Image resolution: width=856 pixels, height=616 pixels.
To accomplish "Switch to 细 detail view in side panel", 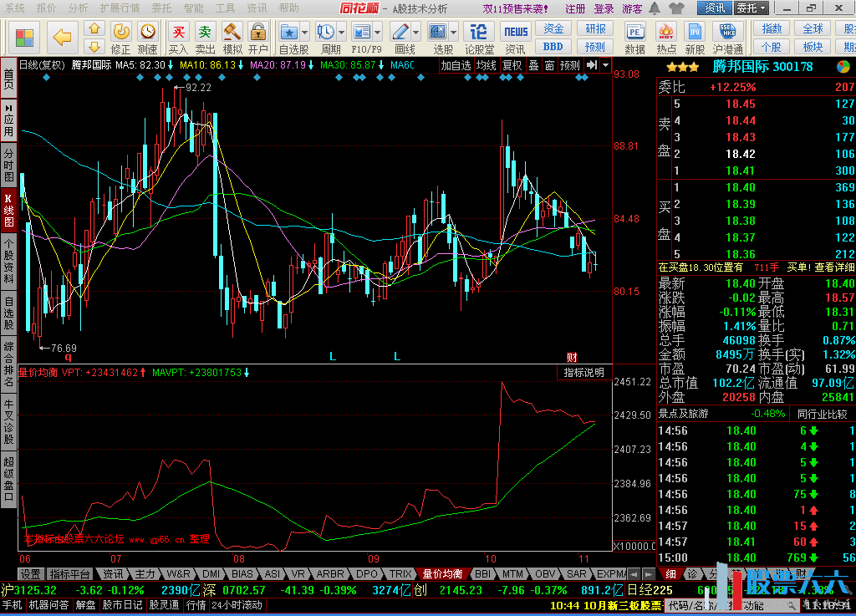I will (x=670, y=573).
